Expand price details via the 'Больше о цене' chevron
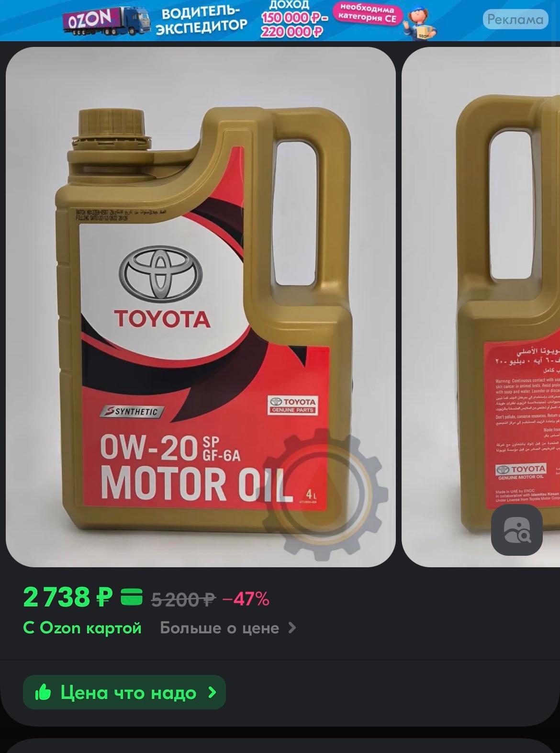Viewport: 560px width, 753px height. pyautogui.click(x=292, y=628)
